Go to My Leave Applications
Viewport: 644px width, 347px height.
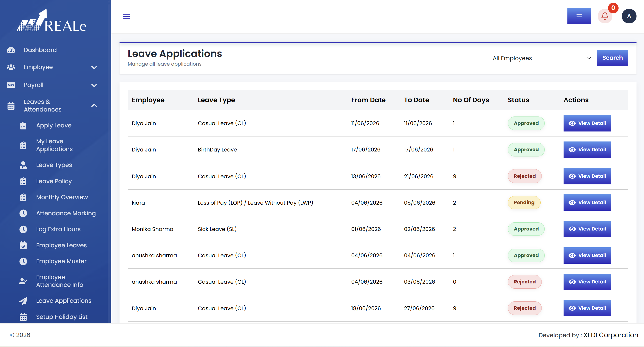pos(54,145)
